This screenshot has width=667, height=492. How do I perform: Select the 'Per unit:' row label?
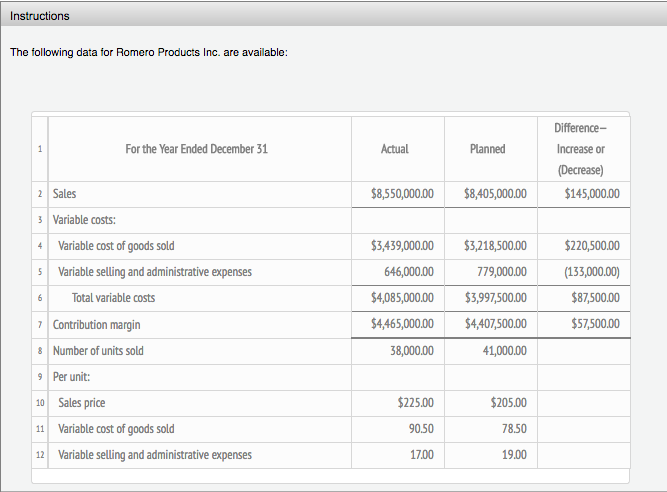tap(71, 377)
